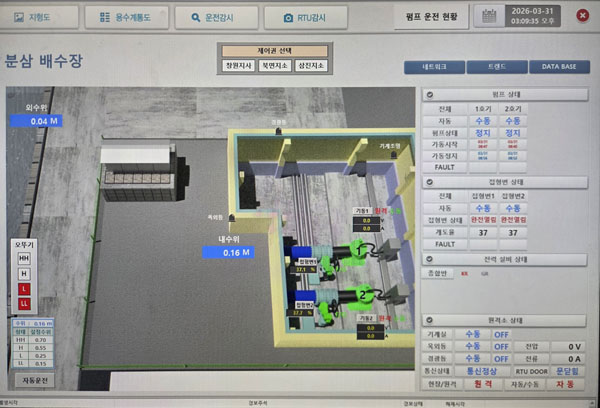Select green pump number 2 graphic
Image resolution: width=600 pixels, height=408 pixels.
coord(363,293)
